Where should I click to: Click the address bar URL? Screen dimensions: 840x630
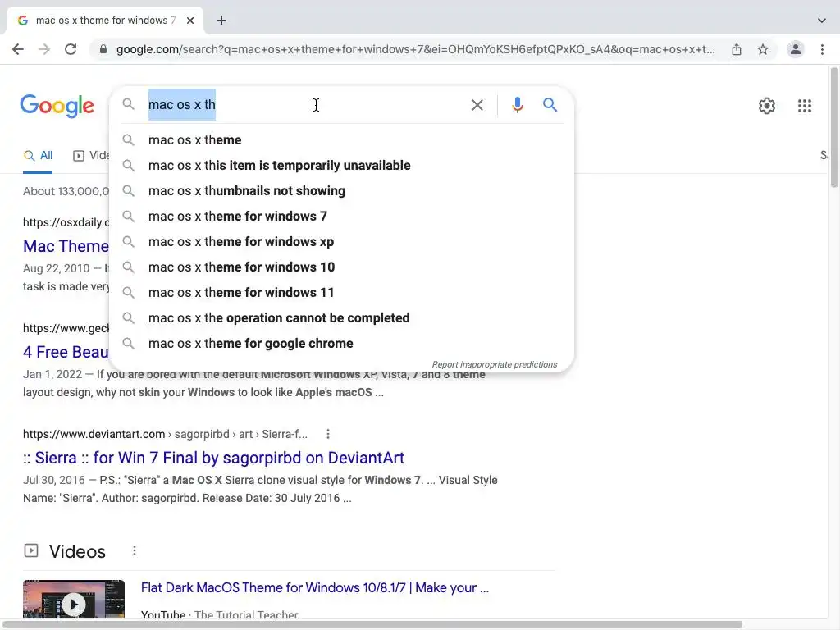tap(415, 49)
